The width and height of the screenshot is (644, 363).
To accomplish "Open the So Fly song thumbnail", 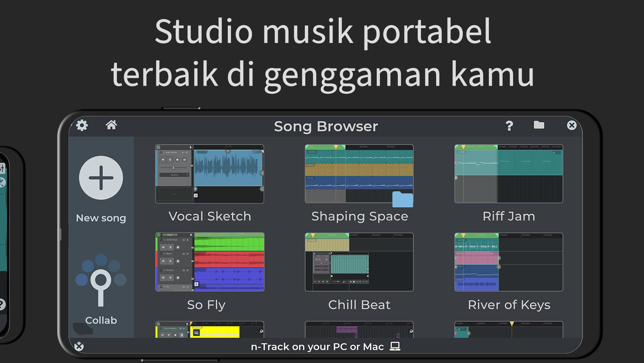I will (x=210, y=262).
